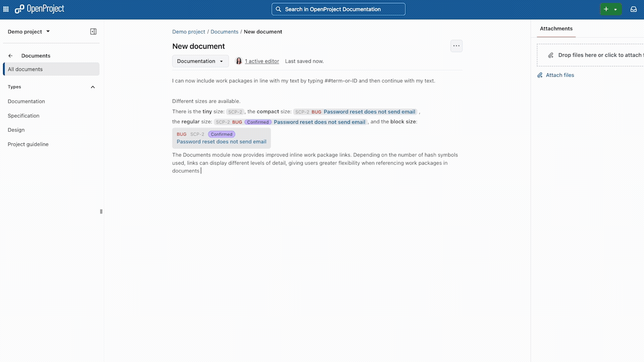Filter by Specification type
This screenshot has width=644, height=362.
tap(23, 116)
